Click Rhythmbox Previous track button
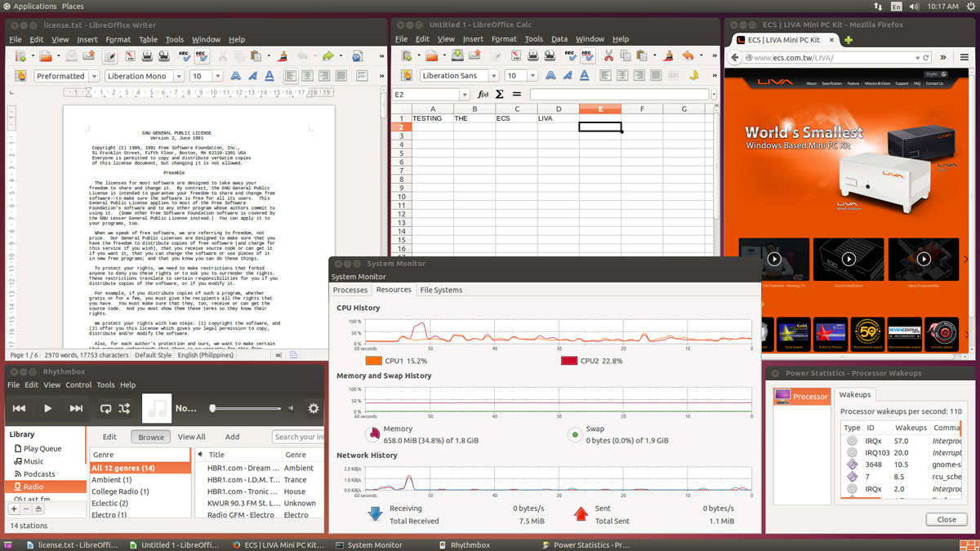Viewport: 980px width, 551px height. coord(20,408)
